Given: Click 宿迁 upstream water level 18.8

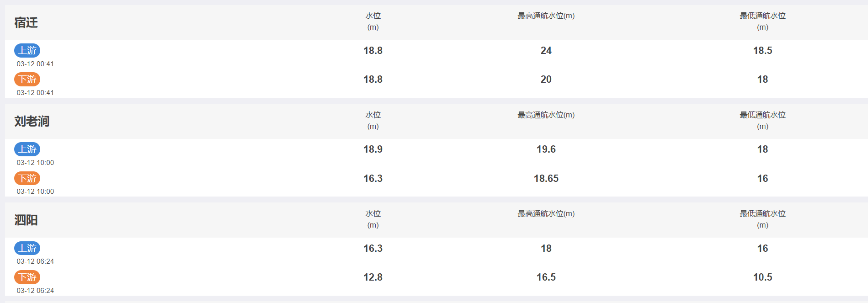Looking at the screenshot, I should tap(373, 51).
